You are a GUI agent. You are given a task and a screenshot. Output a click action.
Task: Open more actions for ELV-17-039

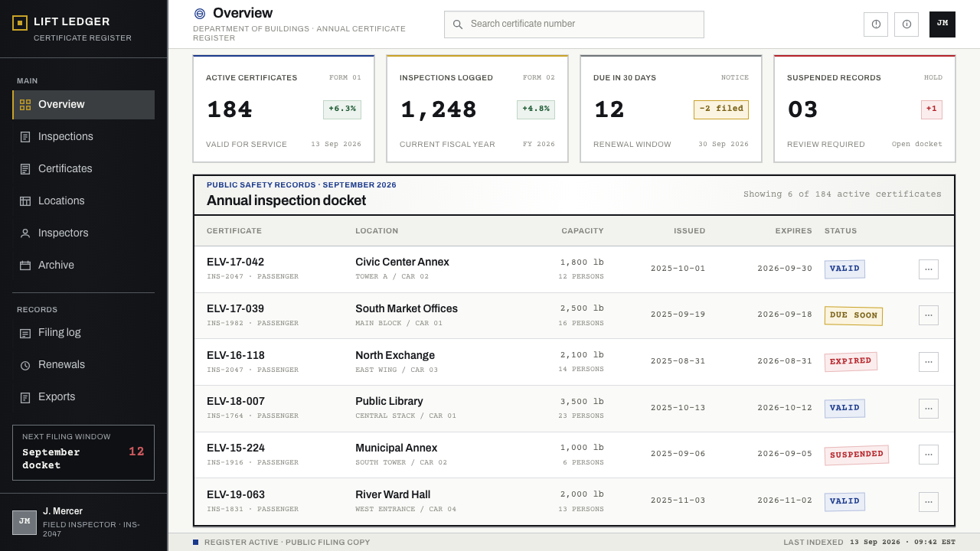click(x=929, y=315)
